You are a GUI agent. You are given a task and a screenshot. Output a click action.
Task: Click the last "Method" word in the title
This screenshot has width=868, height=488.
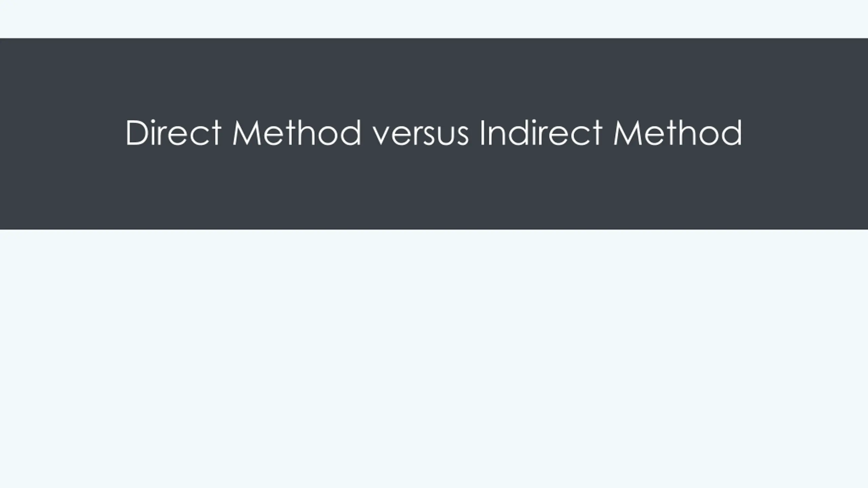[x=677, y=133]
